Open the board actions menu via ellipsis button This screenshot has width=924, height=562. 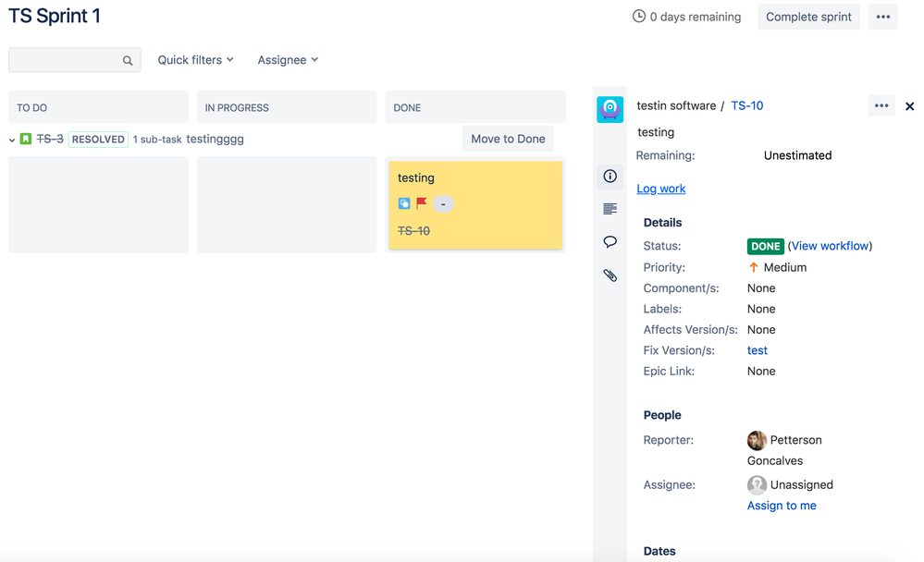click(x=882, y=16)
